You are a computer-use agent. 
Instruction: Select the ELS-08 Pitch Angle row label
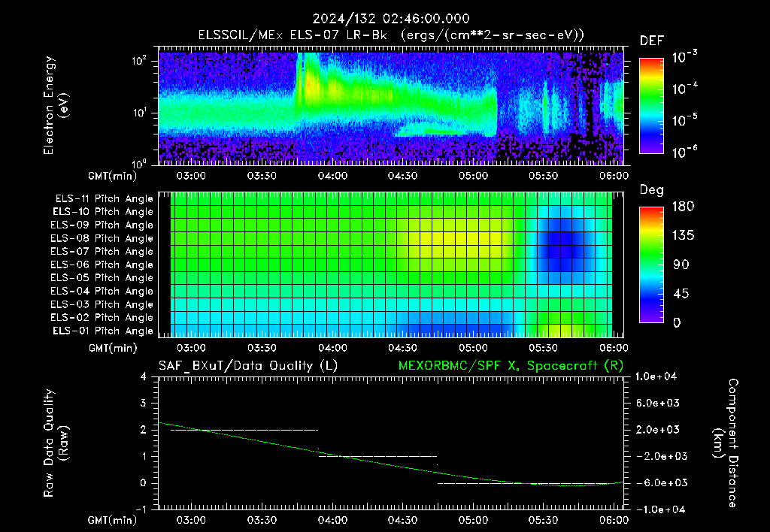pos(102,238)
